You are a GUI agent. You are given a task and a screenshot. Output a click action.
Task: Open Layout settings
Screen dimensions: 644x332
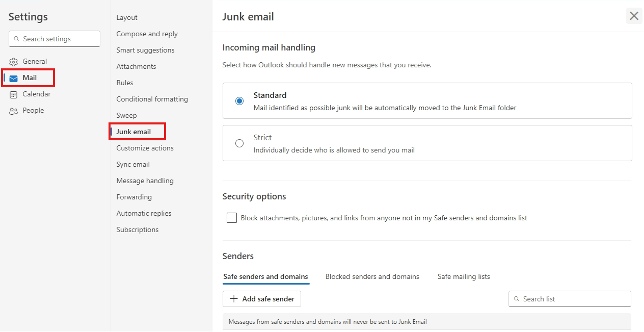127,17
